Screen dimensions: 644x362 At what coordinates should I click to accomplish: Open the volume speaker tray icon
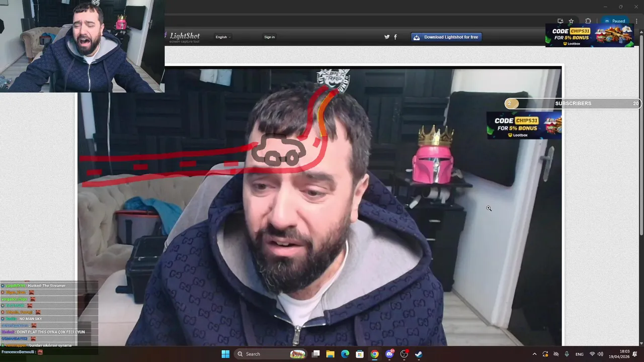point(600,354)
